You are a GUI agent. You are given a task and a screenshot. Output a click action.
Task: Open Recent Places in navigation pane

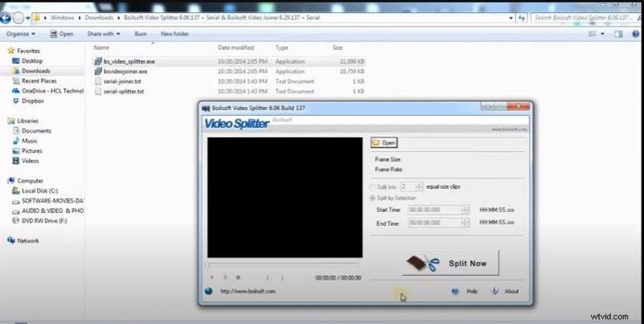pos(39,80)
